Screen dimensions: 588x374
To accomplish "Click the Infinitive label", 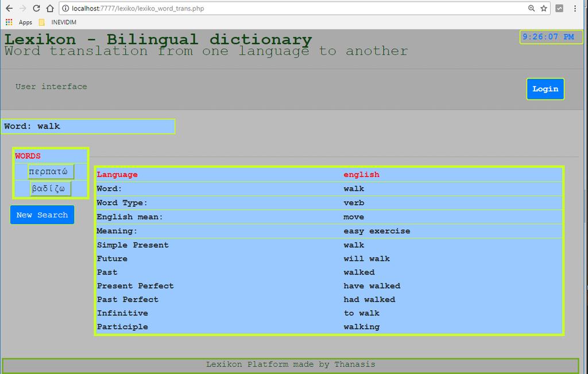I will coord(122,313).
